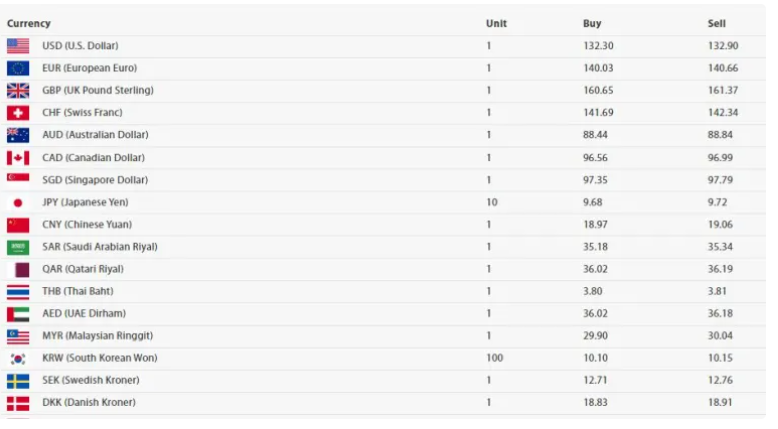This screenshot has width=778, height=429.
Task: Click the South Korean flag icon
Action: (18, 358)
